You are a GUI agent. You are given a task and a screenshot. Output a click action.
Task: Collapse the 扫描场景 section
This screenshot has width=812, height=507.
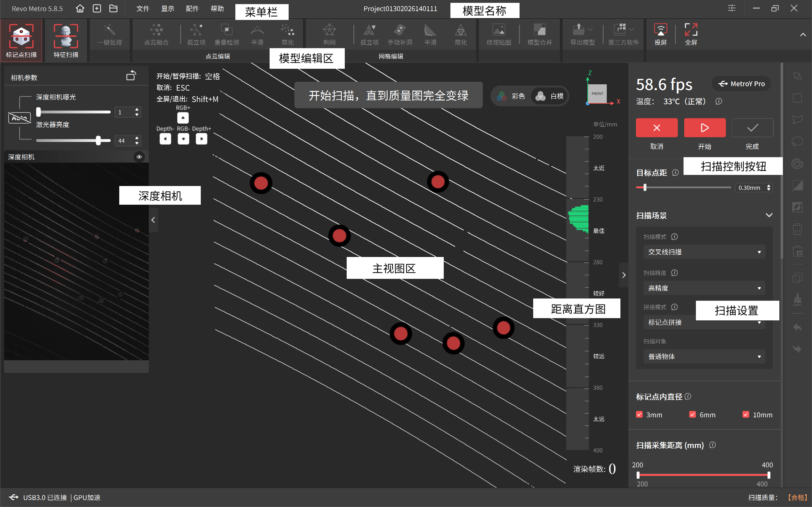tap(769, 215)
